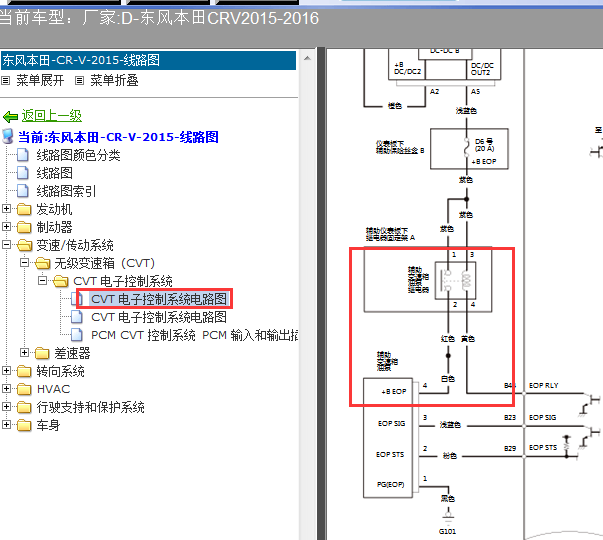This screenshot has height=540, width=603.
Task: Click page icon beside 线路图颜色分类
Action: (23, 155)
